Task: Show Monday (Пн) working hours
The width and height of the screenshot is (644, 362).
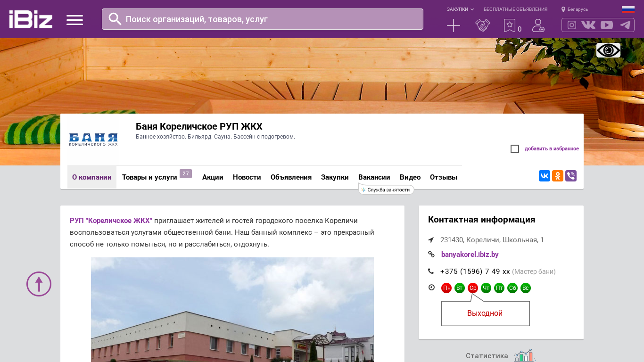Action: tap(446, 288)
